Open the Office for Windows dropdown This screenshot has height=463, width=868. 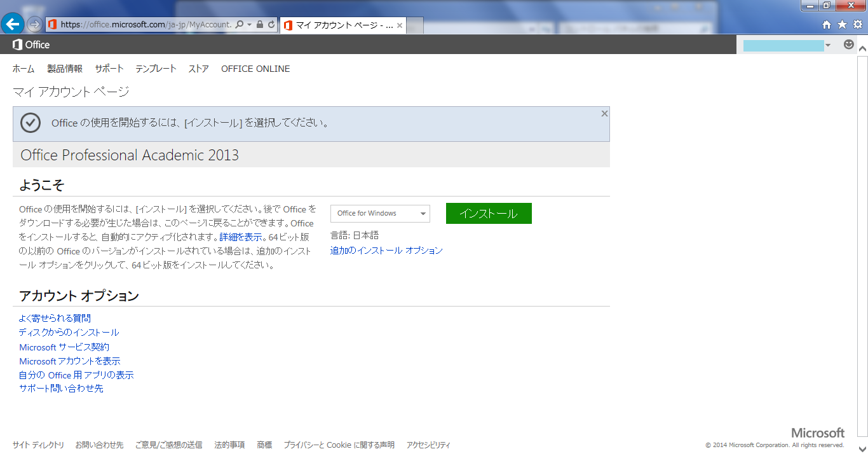pos(380,214)
